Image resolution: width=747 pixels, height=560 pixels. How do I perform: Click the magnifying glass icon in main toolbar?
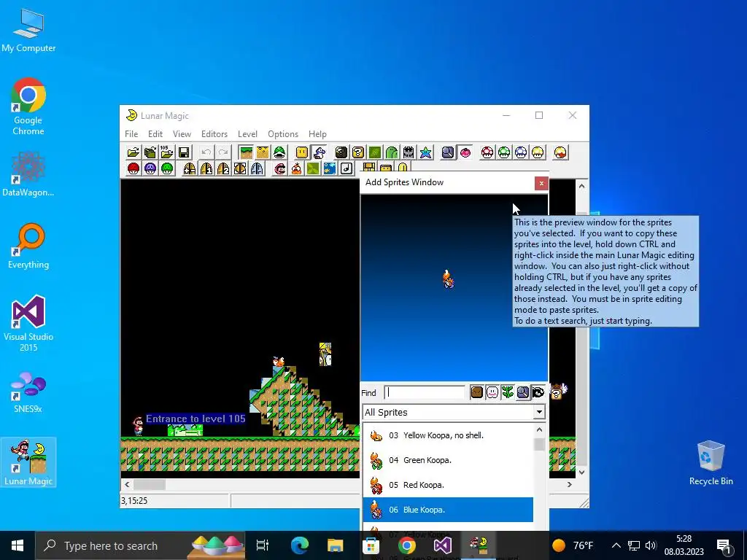pos(448,152)
